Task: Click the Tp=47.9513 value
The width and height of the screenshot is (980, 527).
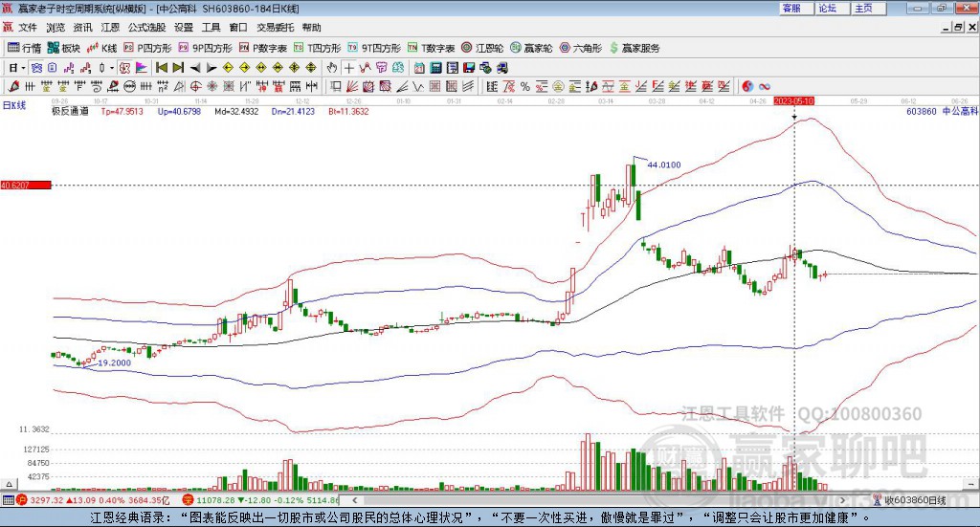Action: click(122, 111)
